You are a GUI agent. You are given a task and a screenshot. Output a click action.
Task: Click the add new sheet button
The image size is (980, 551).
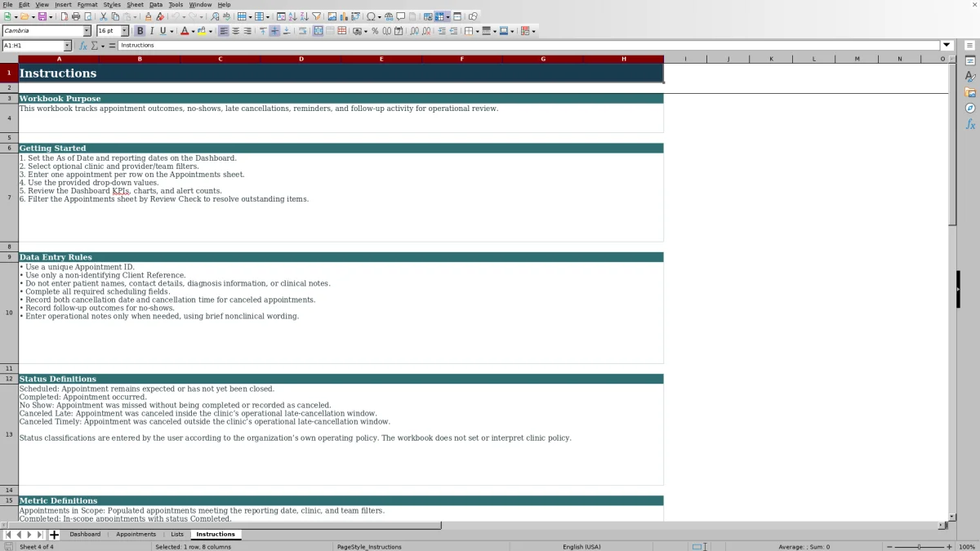54,535
